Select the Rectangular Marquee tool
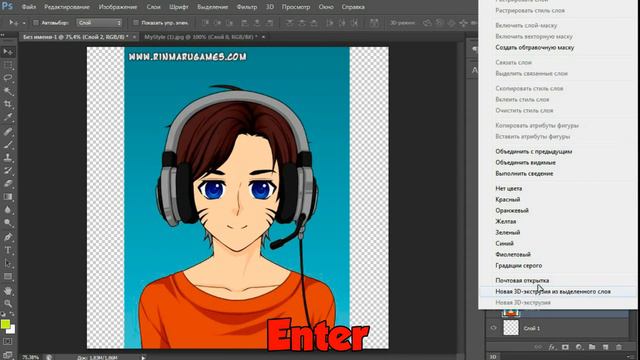This screenshot has width=640, height=360. (x=8, y=65)
